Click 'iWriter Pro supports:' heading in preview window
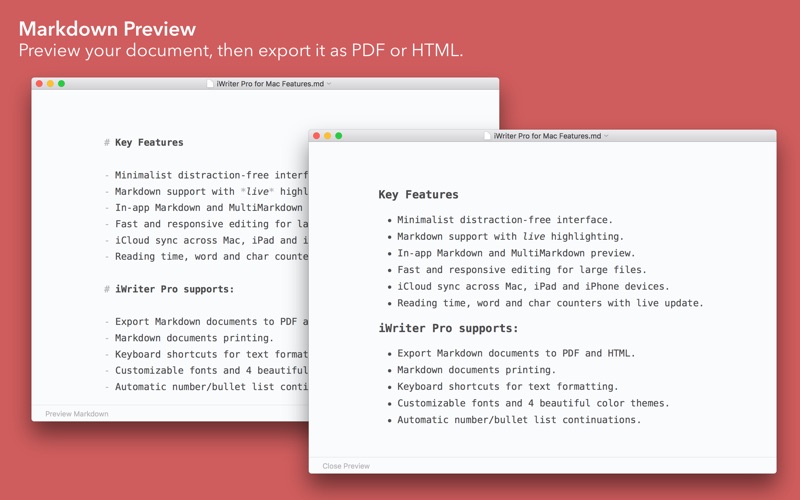The image size is (800, 500). 448,328
